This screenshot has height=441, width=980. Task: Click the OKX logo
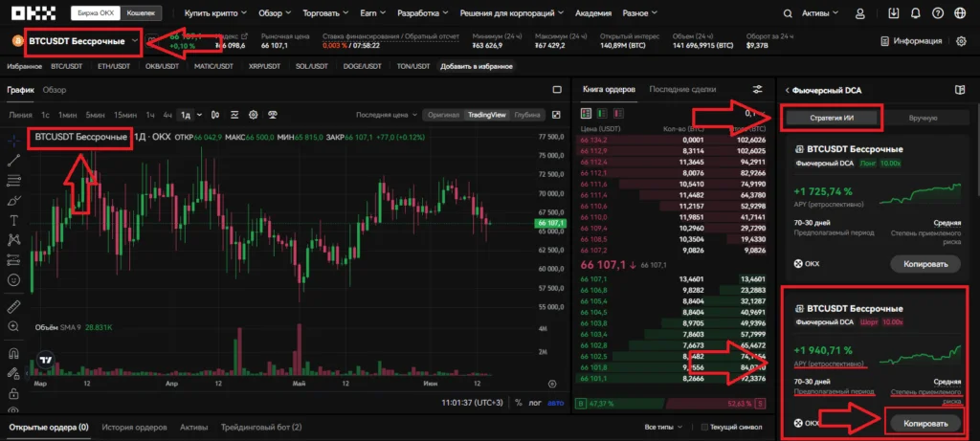coord(33,13)
